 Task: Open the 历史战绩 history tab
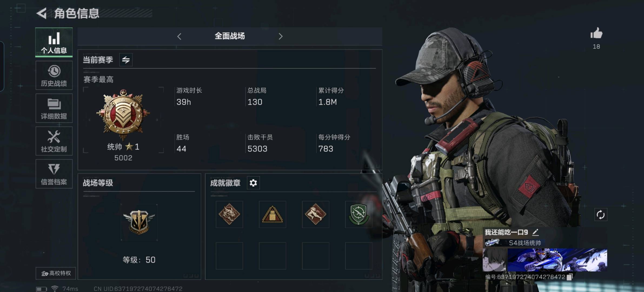coord(54,75)
